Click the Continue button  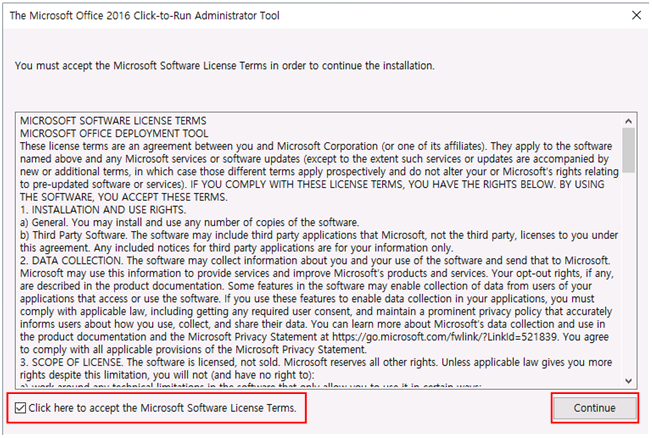(x=594, y=408)
